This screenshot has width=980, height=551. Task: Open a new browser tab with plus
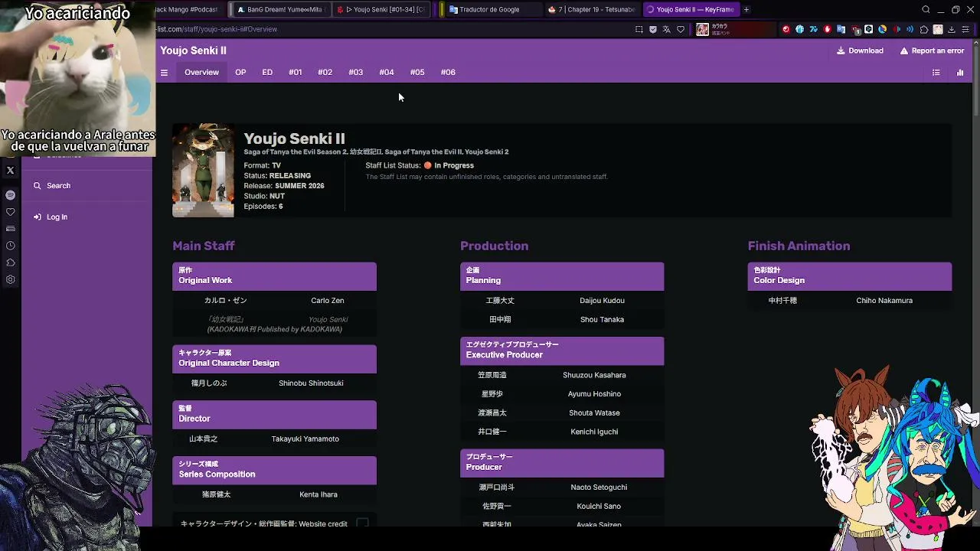pos(746,9)
